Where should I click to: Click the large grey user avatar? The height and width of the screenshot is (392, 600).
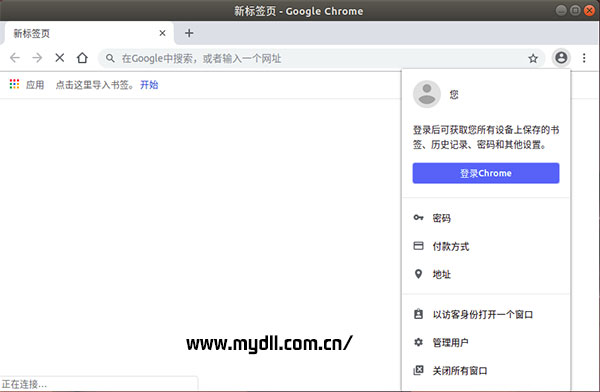click(427, 94)
